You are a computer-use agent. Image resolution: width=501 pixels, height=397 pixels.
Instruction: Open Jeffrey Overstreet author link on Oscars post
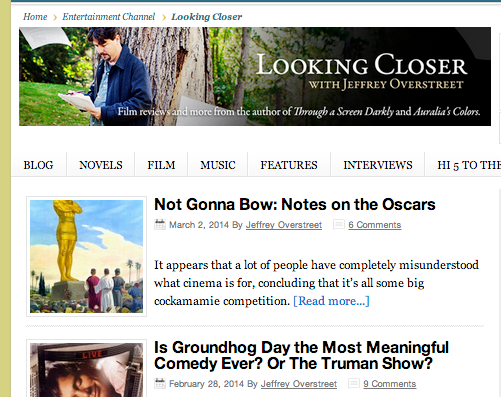284,225
